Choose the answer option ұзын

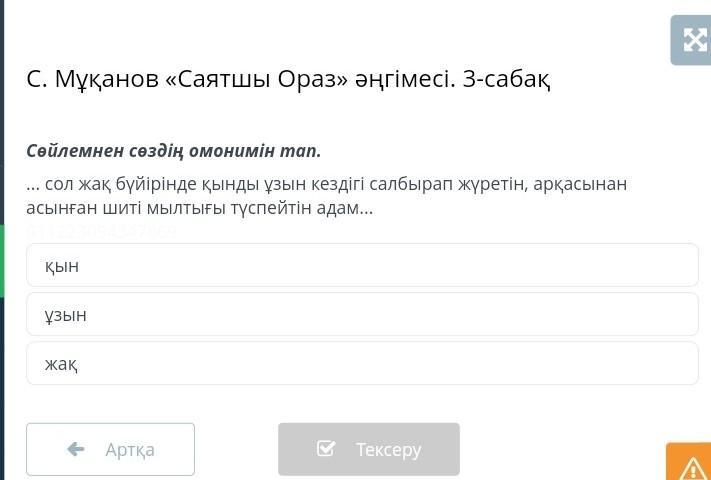(x=362, y=314)
